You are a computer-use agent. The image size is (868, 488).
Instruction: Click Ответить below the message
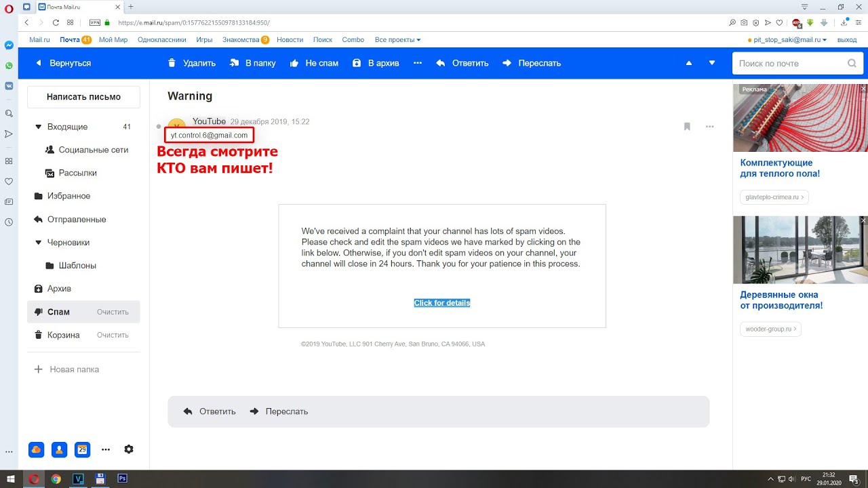coord(210,411)
